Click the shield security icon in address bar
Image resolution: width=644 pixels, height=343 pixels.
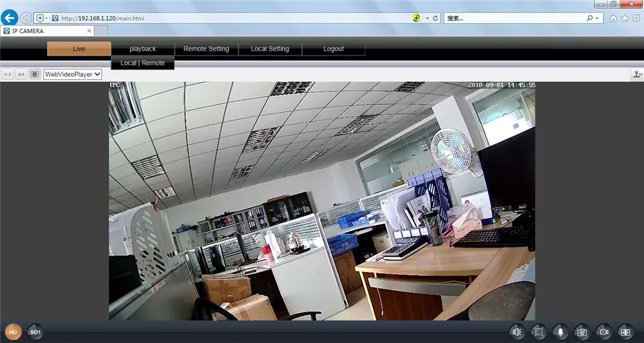coord(40,18)
